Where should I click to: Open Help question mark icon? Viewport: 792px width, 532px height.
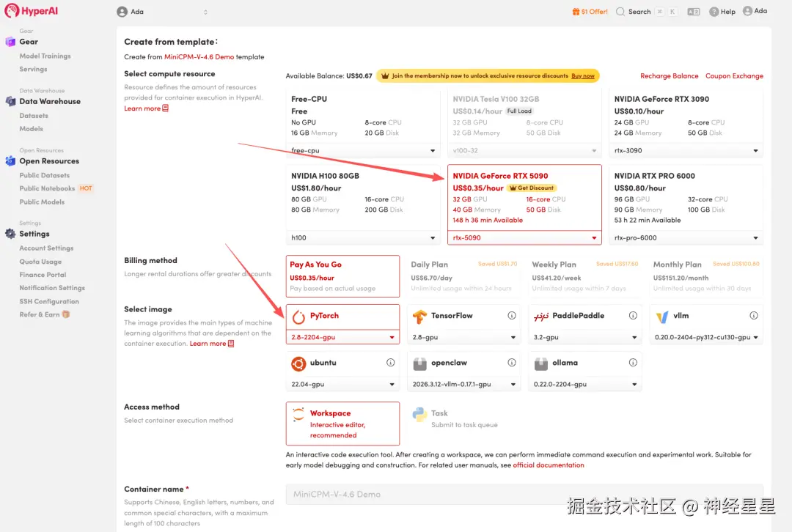pyautogui.click(x=714, y=12)
